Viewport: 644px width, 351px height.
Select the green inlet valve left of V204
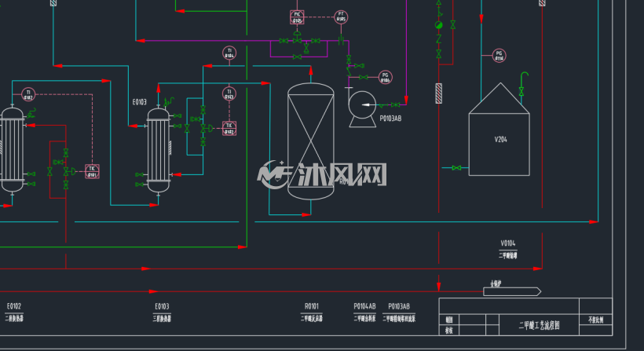(x=456, y=168)
